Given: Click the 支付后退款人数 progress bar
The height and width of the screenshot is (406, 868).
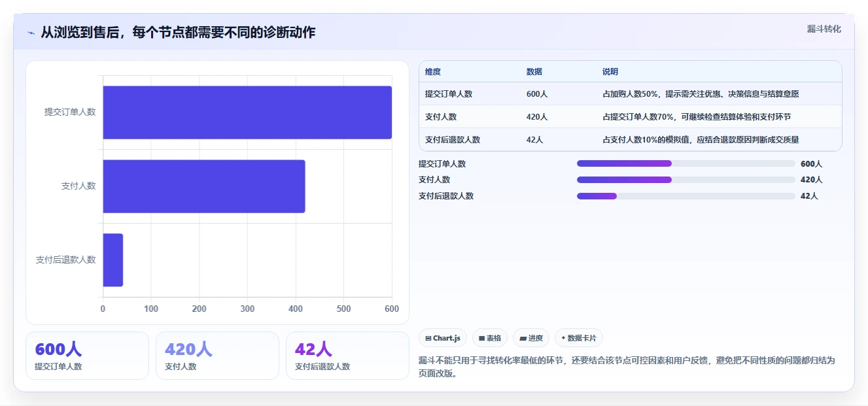Looking at the screenshot, I should [x=686, y=195].
